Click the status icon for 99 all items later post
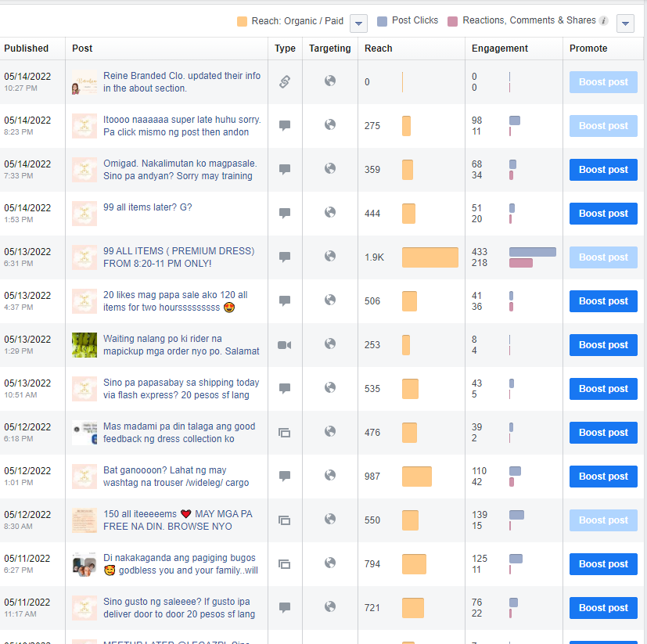Viewport: 647px width, 644px height. click(285, 213)
